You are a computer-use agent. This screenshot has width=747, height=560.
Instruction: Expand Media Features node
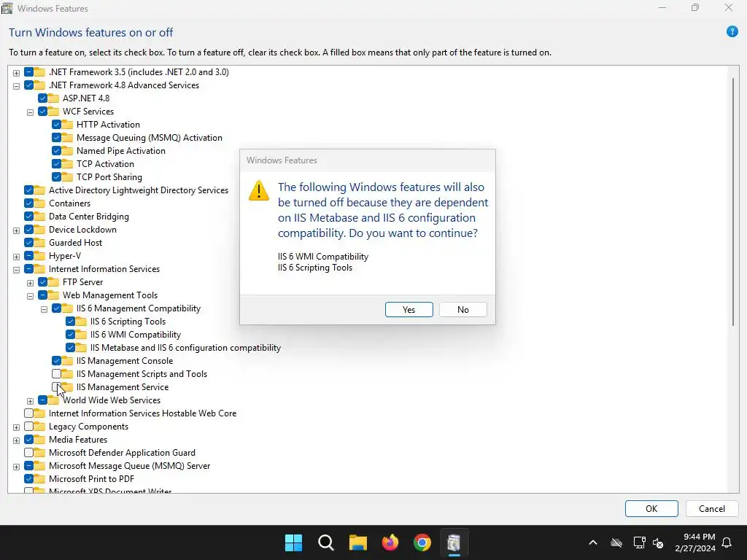[16, 440]
